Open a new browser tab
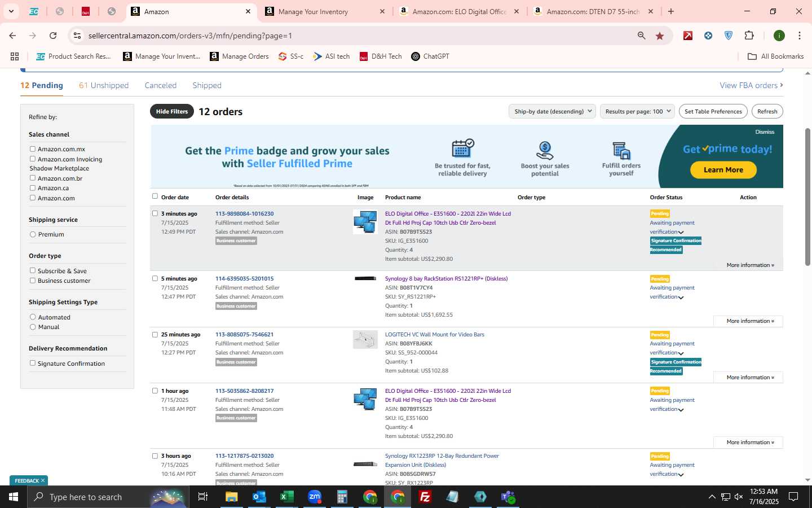 [671, 11]
